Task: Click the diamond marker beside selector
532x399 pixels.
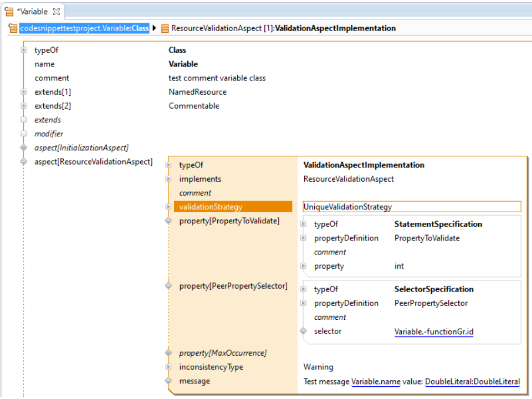Action: click(x=303, y=331)
